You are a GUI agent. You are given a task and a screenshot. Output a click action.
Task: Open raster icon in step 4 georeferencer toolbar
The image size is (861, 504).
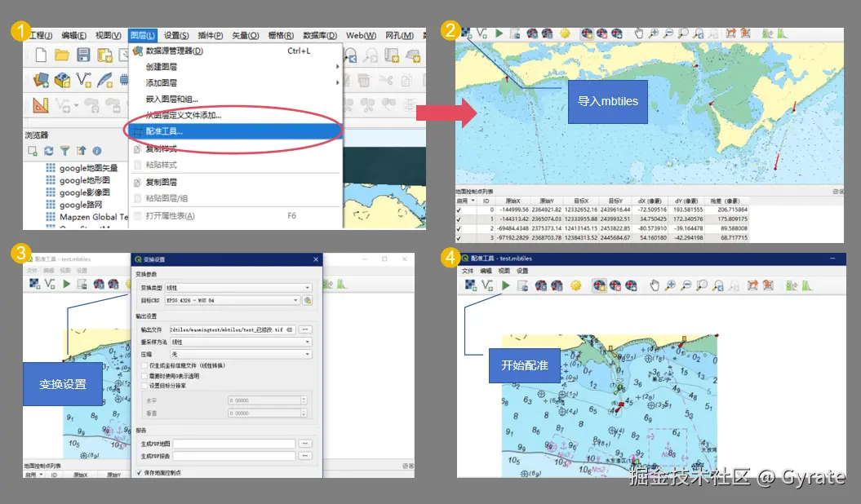pyautogui.click(x=471, y=285)
